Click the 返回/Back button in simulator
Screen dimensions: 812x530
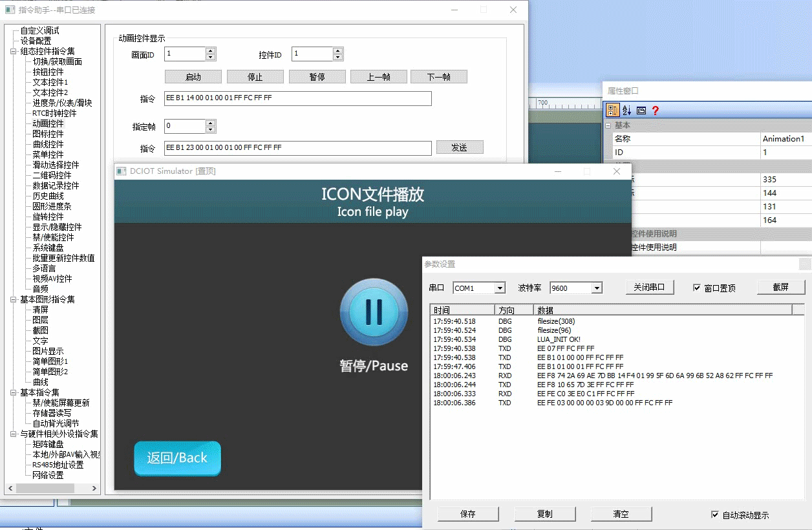pyautogui.click(x=177, y=458)
